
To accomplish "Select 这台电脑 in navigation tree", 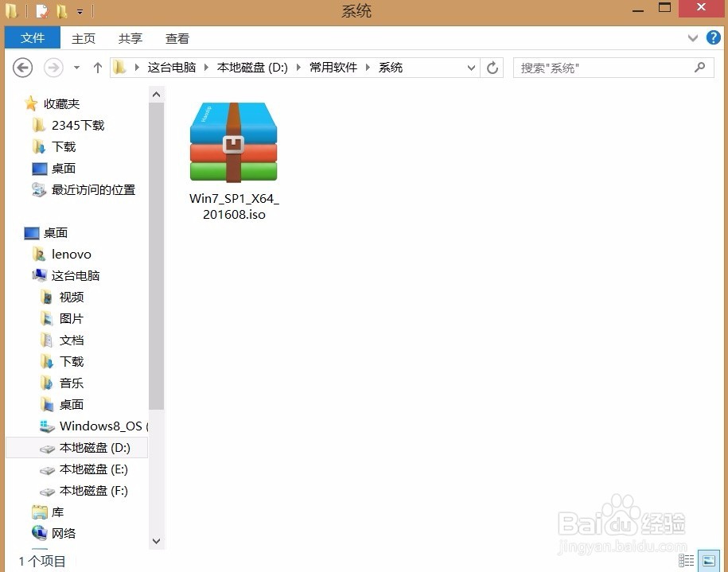I will [76, 276].
